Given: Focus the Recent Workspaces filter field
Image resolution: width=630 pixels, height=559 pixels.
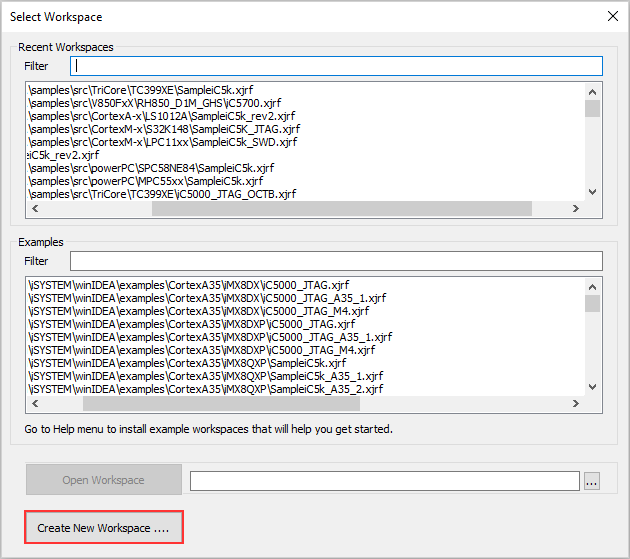Looking at the screenshot, I should tap(336, 66).
